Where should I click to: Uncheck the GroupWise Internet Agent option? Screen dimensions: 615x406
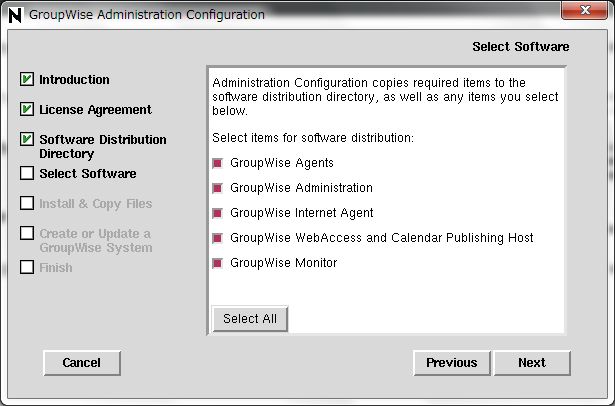[218, 213]
